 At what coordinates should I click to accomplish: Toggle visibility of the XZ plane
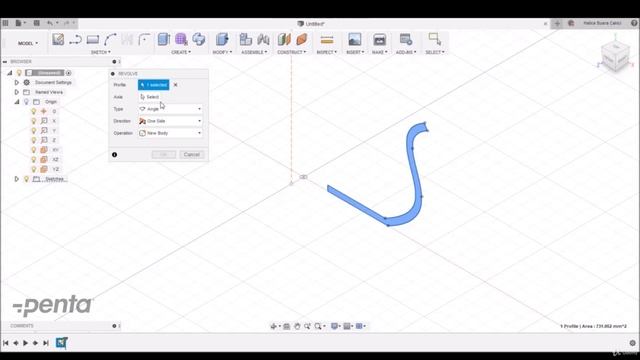34,159
